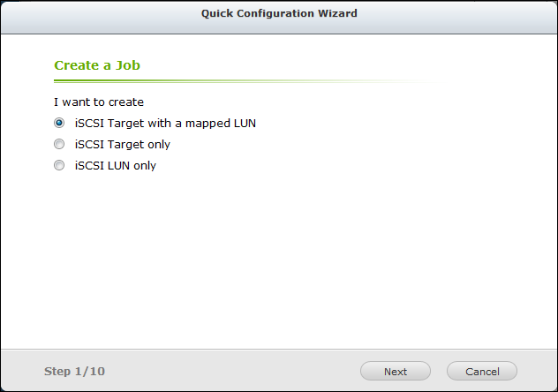Click the 'iSCSI Target only' label text
Viewport: 558px width, 392px height.
123,144
